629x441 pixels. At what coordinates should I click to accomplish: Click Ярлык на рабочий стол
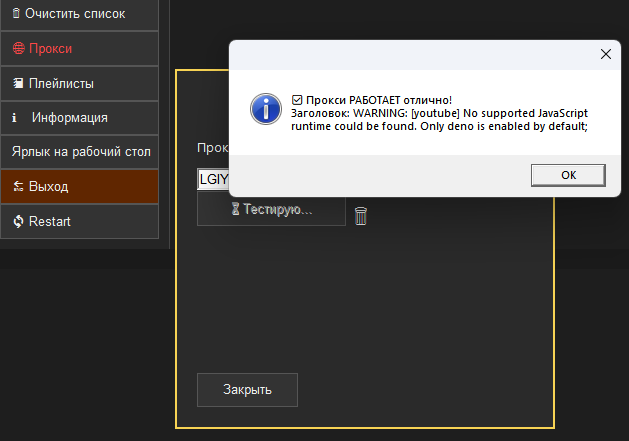(x=79, y=152)
